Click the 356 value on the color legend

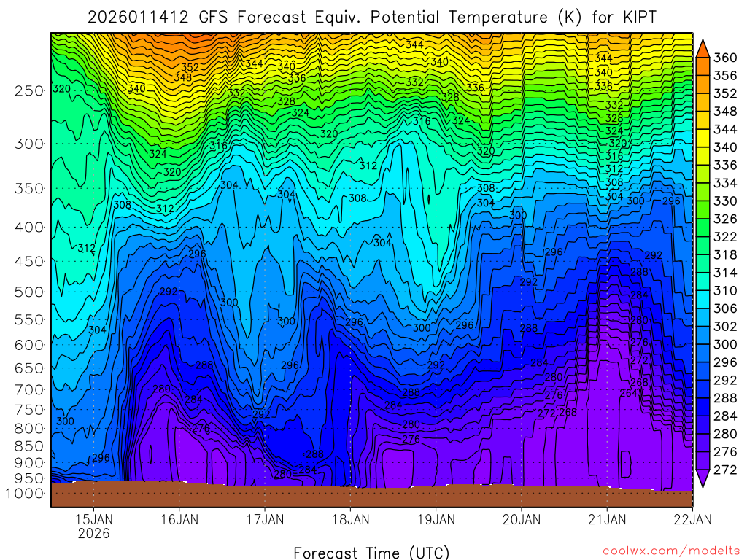725,76
